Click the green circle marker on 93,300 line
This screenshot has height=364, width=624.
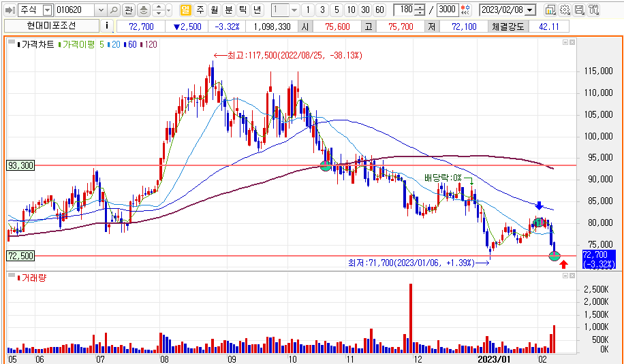click(x=326, y=166)
